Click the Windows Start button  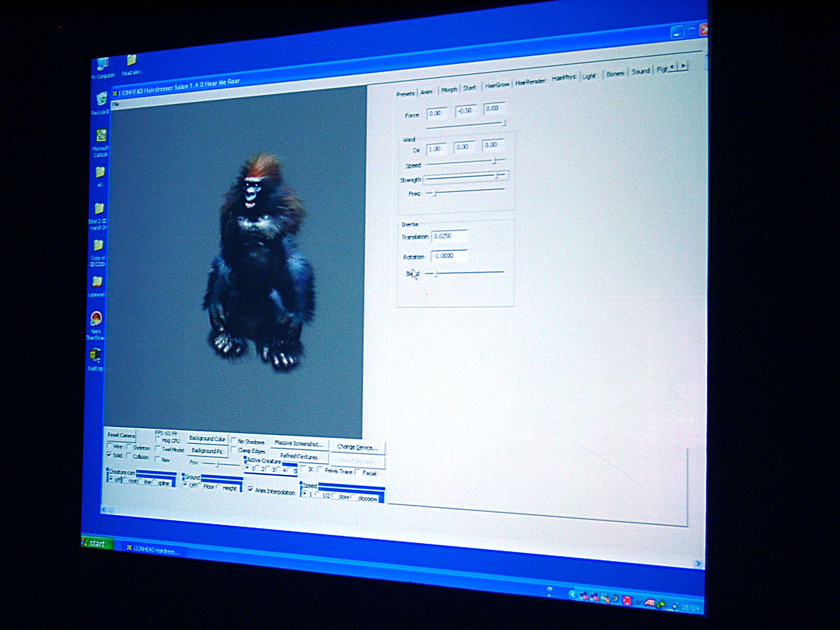[x=96, y=543]
